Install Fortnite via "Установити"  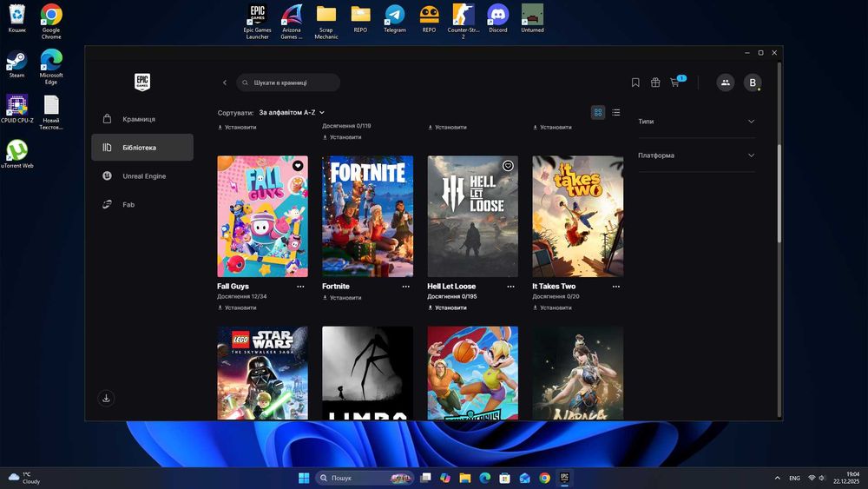point(342,297)
